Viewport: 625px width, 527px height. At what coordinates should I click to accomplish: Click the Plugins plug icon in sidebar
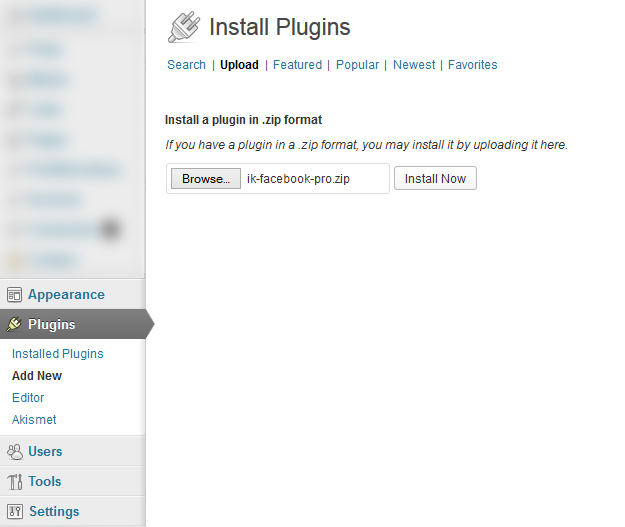(x=15, y=325)
